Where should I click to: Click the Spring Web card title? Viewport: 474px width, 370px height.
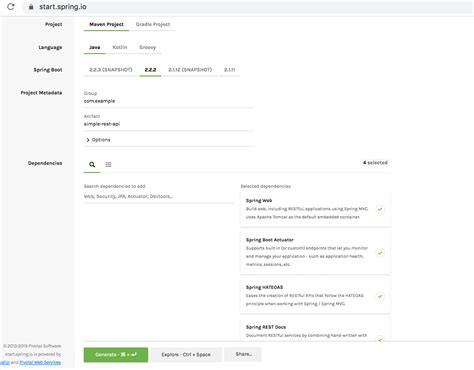click(x=259, y=201)
